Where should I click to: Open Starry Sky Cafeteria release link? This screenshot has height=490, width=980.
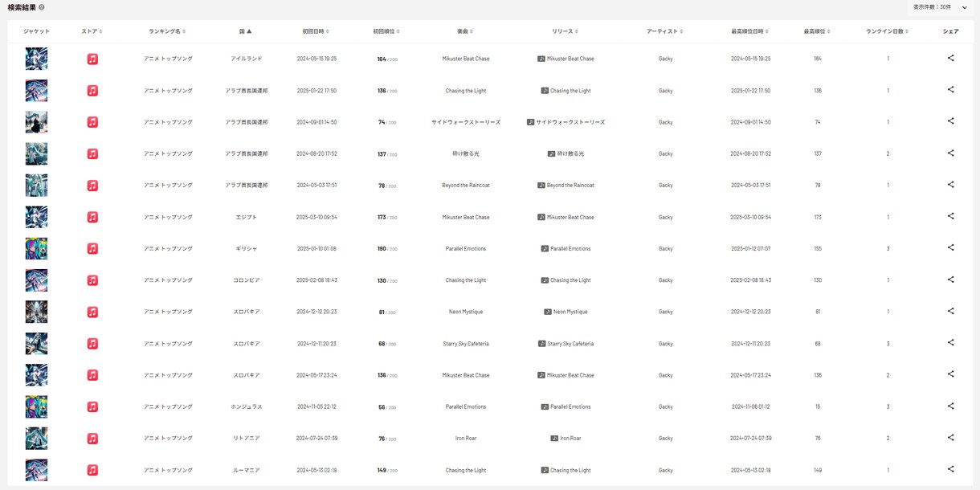tap(566, 343)
